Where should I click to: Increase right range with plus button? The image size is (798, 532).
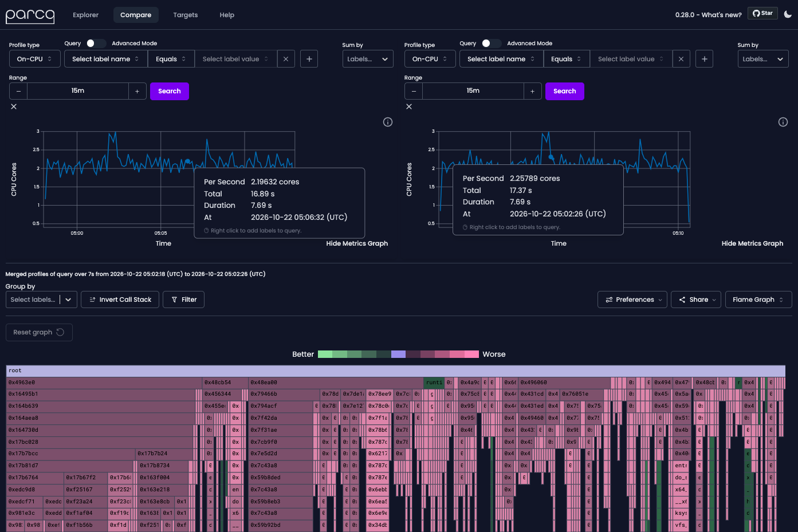click(x=532, y=91)
